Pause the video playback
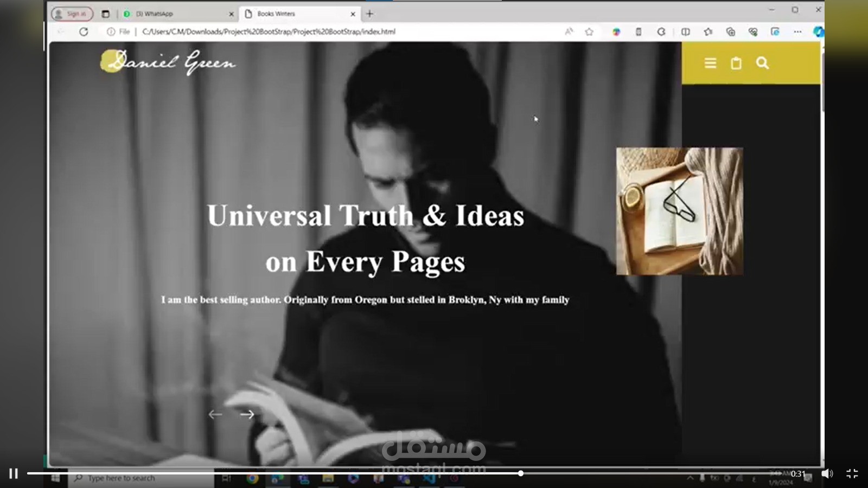 click(x=14, y=473)
